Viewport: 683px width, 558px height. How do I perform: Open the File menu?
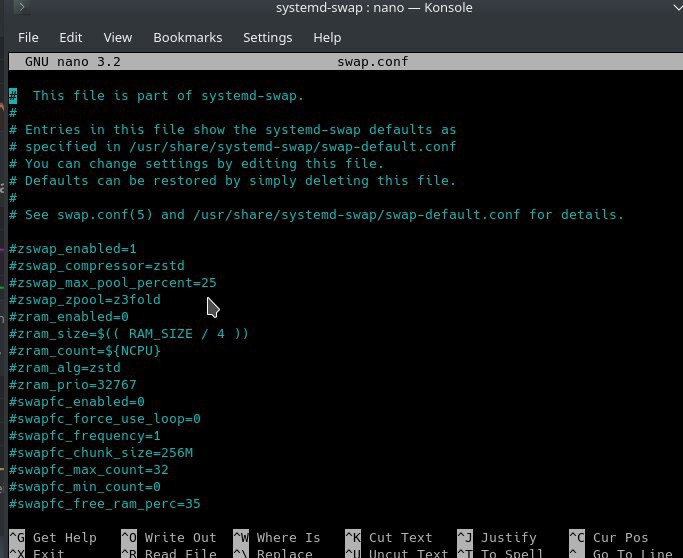pyautogui.click(x=28, y=38)
